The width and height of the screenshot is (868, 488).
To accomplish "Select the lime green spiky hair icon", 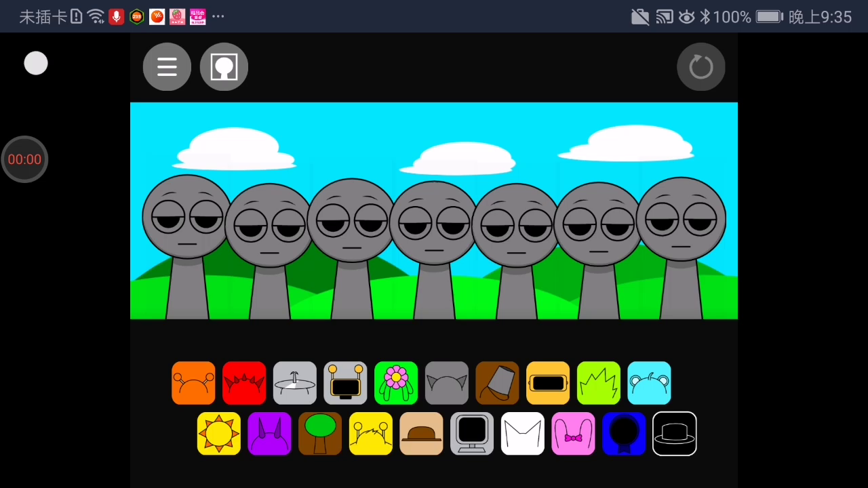I will (x=599, y=383).
